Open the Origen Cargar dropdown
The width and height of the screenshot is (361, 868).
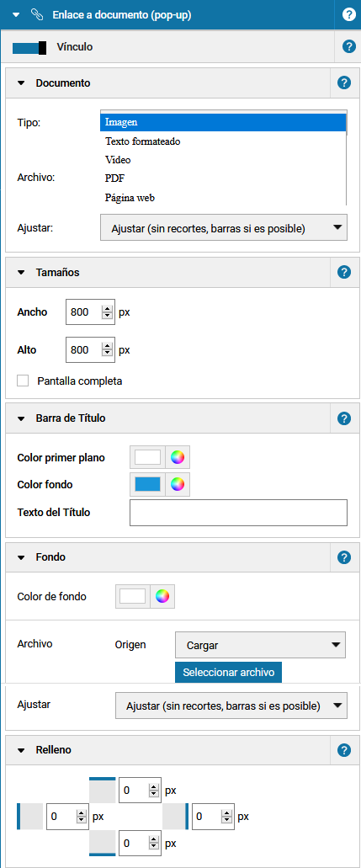coord(260,645)
